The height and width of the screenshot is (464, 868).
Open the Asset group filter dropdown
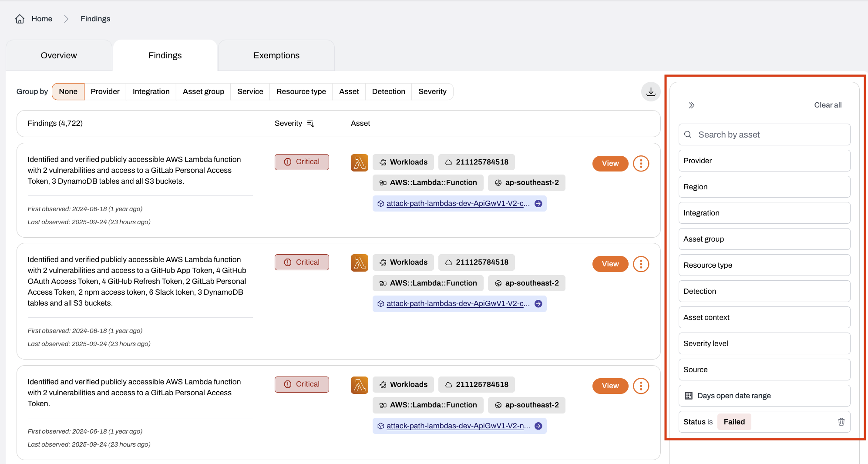[x=764, y=239]
